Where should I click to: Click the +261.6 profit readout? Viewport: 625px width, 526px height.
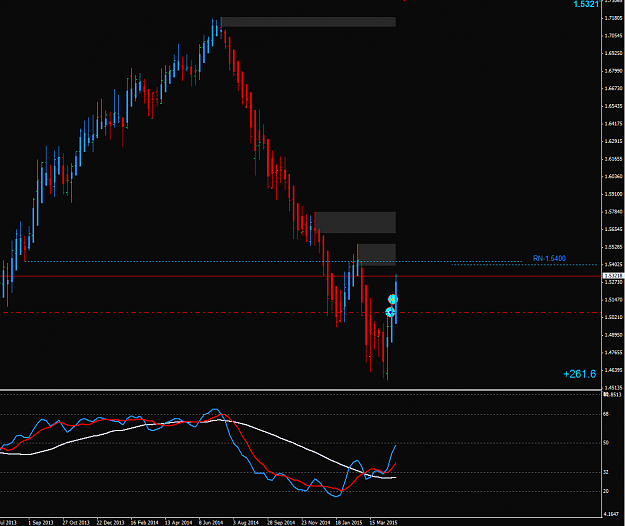tap(580, 374)
